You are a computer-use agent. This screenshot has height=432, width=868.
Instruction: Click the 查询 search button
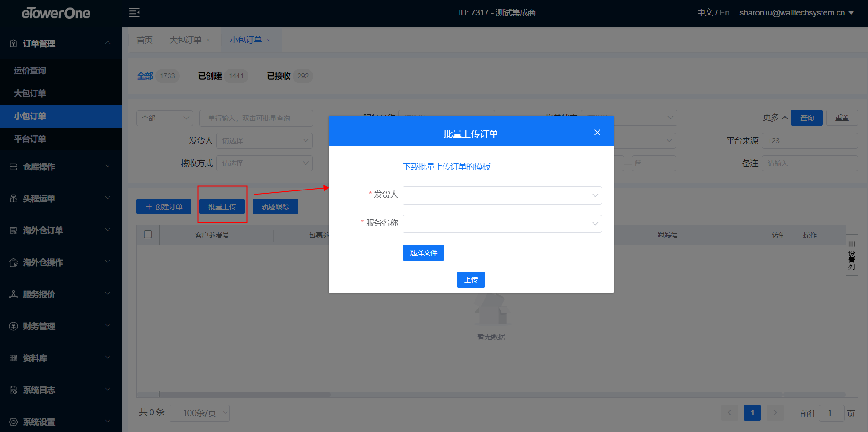(807, 118)
